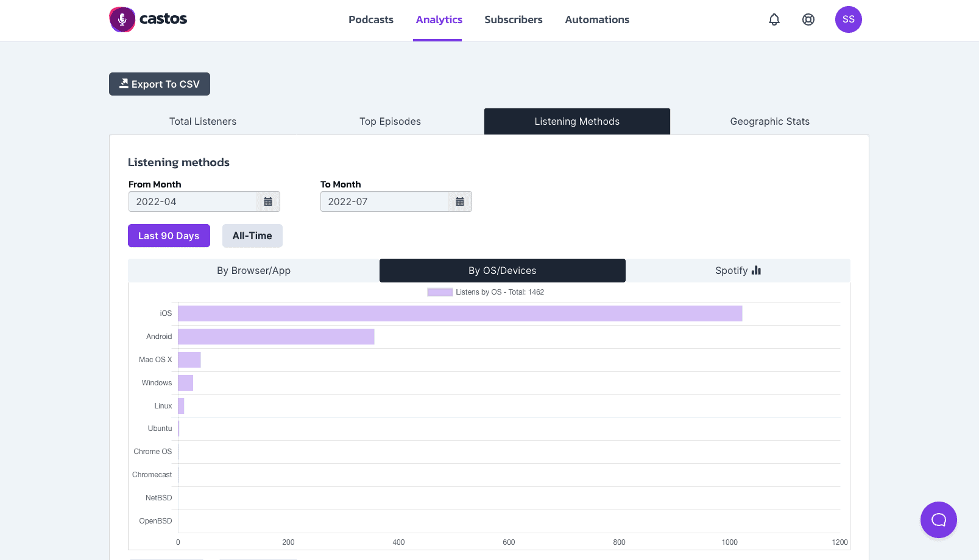
Task: Open the To Month calendar picker
Action: pyautogui.click(x=460, y=201)
